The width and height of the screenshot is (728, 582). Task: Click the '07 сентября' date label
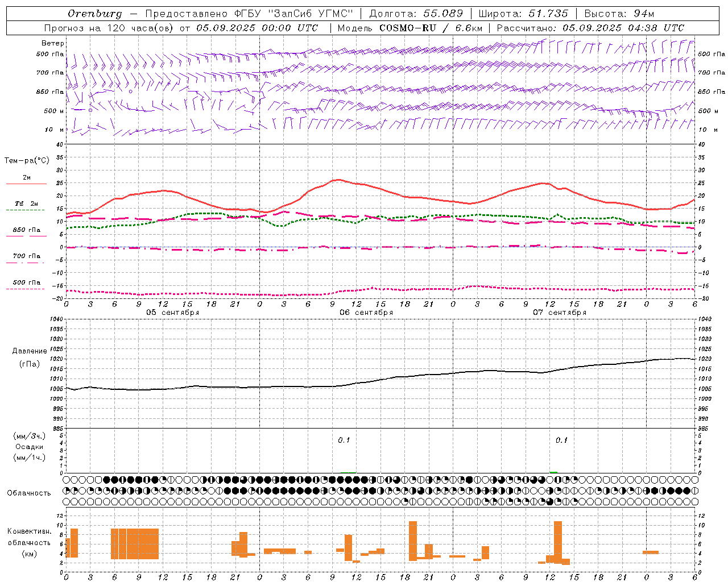coord(560,313)
